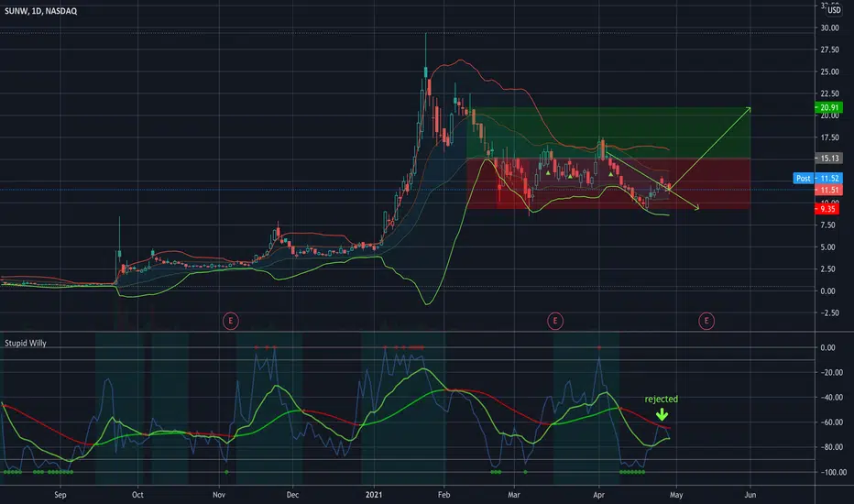Image resolution: width=854 pixels, height=504 pixels.
Task: Click the Jun label on time axis
Action: coord(750,495)
